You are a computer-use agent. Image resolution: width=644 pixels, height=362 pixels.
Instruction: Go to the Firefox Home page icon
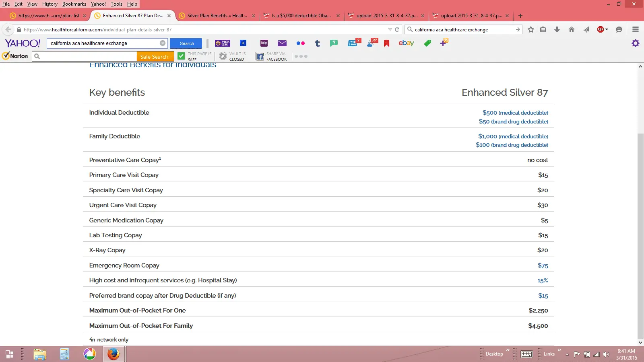571,29
